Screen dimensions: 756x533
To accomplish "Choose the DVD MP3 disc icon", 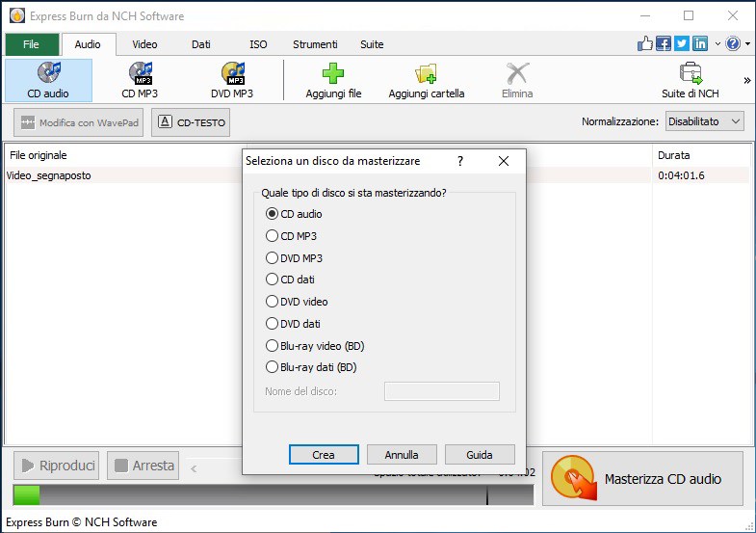I will pos(233,73).
